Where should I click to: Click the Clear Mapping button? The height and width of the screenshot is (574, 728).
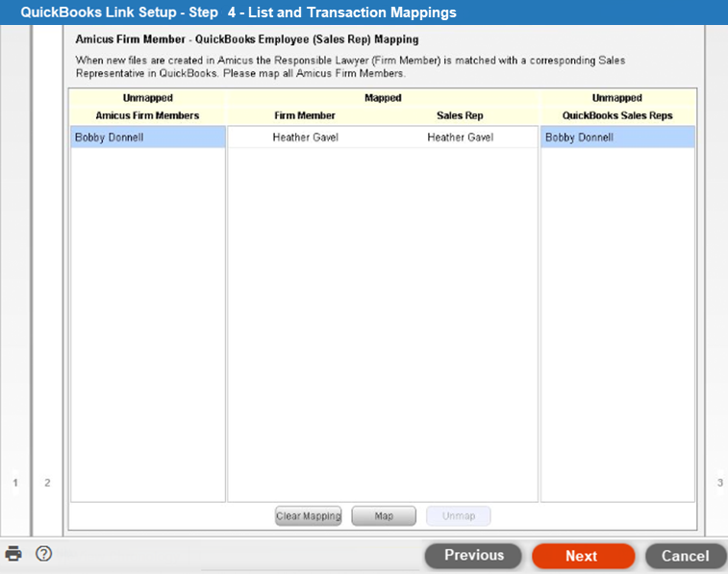pyautogui.click(x=309, y=516)
